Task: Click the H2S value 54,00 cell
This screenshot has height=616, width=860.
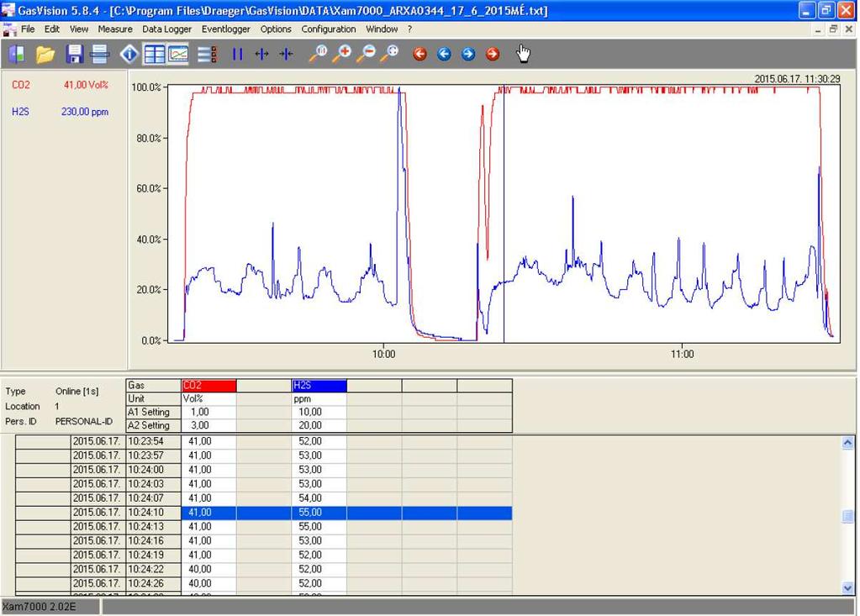Action: (319, 498)
